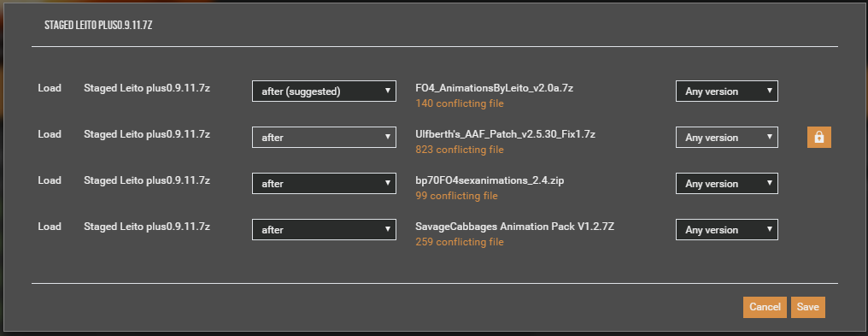868x336 pixels.
Task: Click '140 conflicting file' link
Action: tap(460, 103)
